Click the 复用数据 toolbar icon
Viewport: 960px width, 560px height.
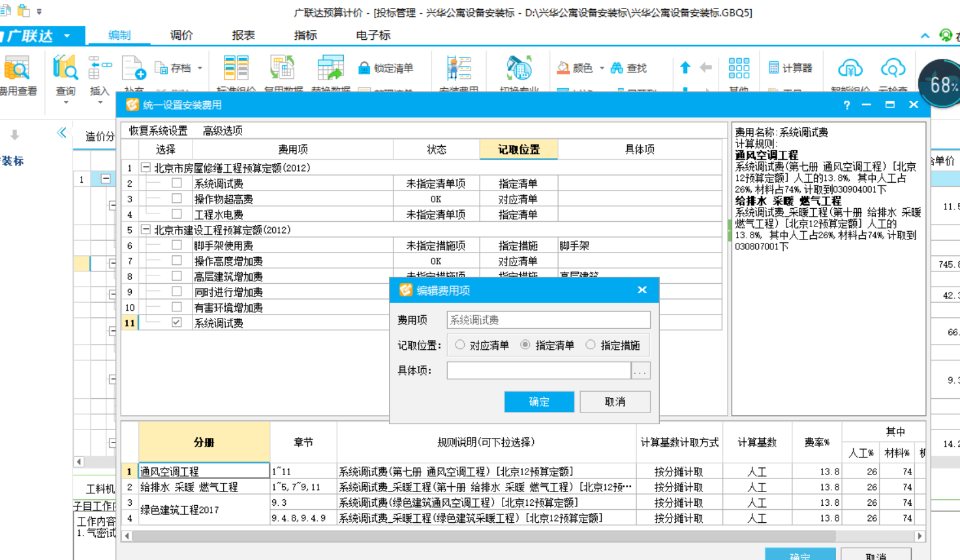283,69
